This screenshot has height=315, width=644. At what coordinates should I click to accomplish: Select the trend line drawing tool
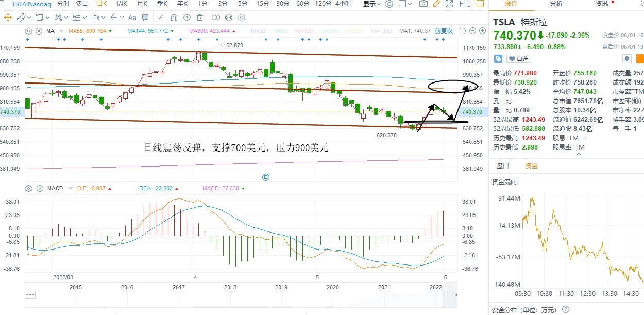(21, 18)
